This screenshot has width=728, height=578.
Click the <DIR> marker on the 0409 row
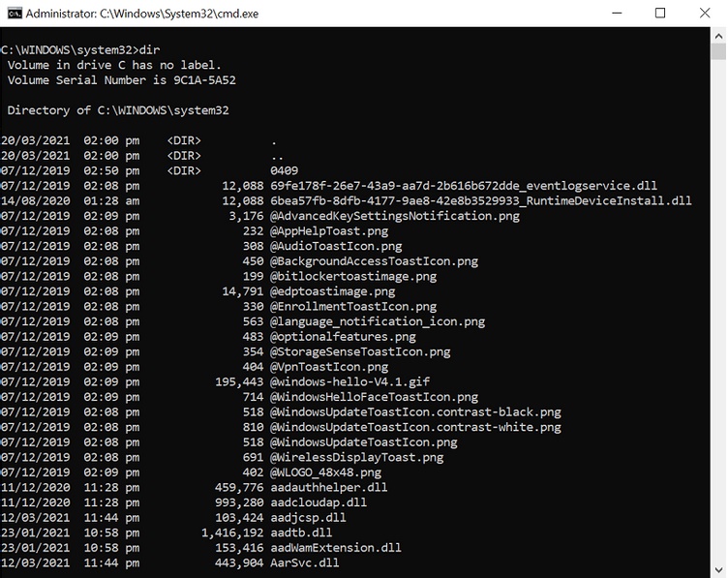coord(184,170)
